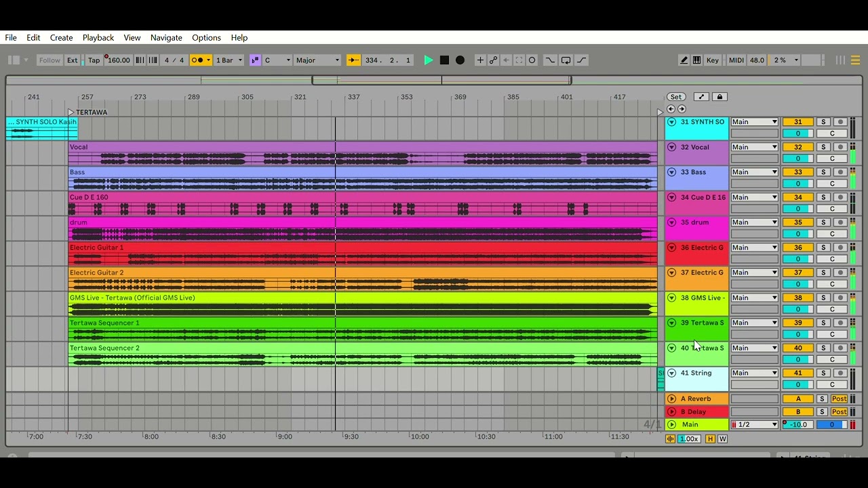Switch to Arrangement View with the horizontal-lines icon
The height and width of the screenshot is (488, 868).
tap(854, 60)
